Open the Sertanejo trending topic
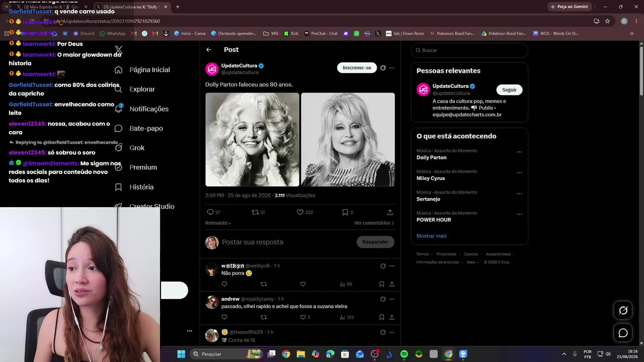This screenshot has height=362, width=644. pyautogui.click(x=428, y=199)
